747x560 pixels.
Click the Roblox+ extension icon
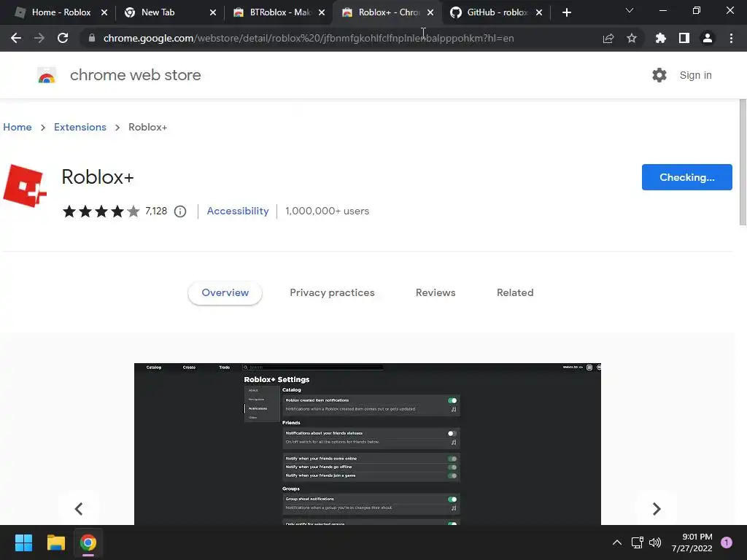25,186
